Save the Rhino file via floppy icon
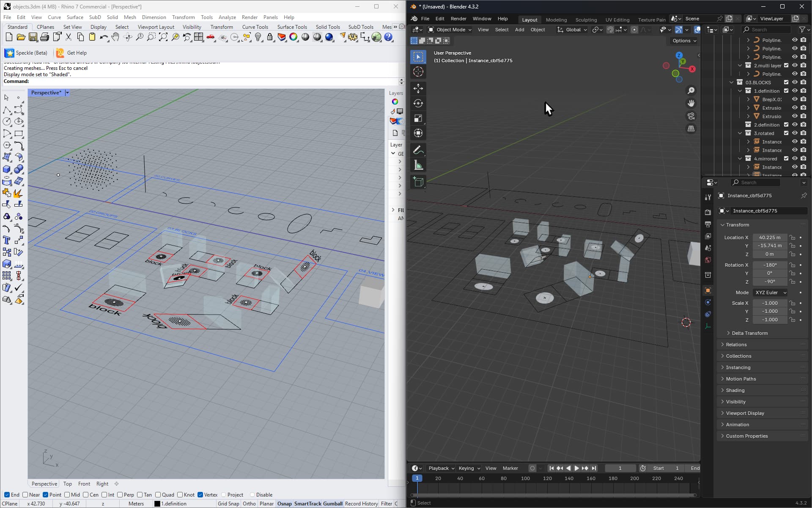Viewport: 812px width, 508px height. (33, 37)
